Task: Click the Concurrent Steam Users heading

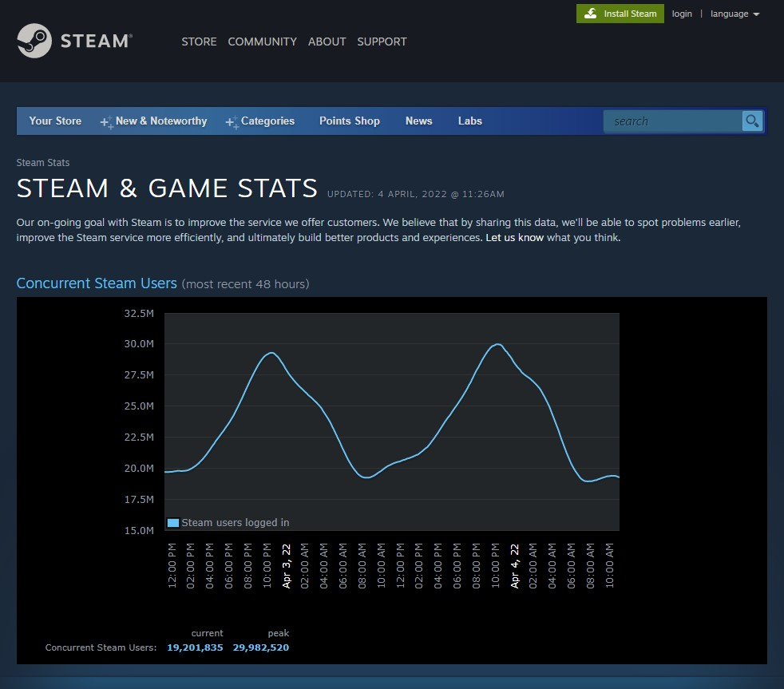Action: pyautogui.click(x=97, y=283)
